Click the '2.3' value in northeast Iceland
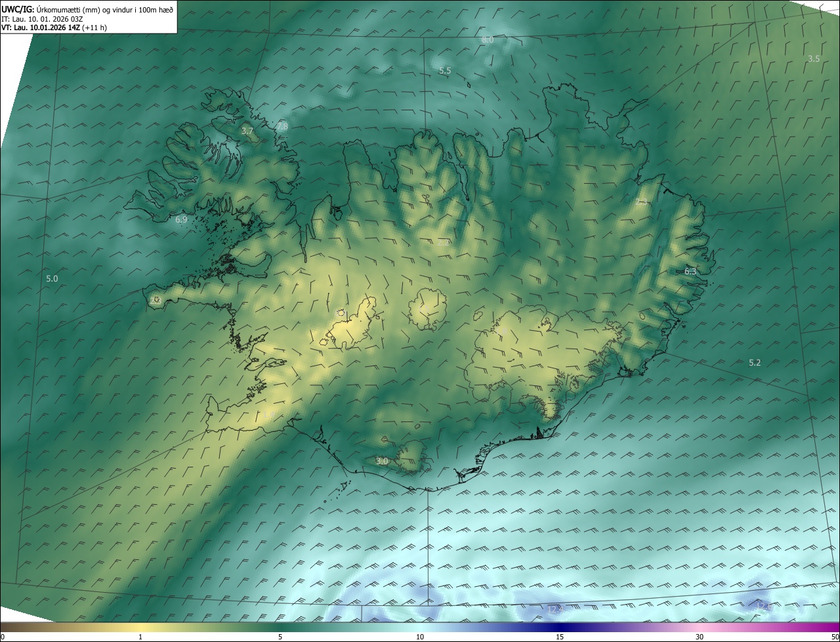This screenshot has width=840, height=642. 642,202
